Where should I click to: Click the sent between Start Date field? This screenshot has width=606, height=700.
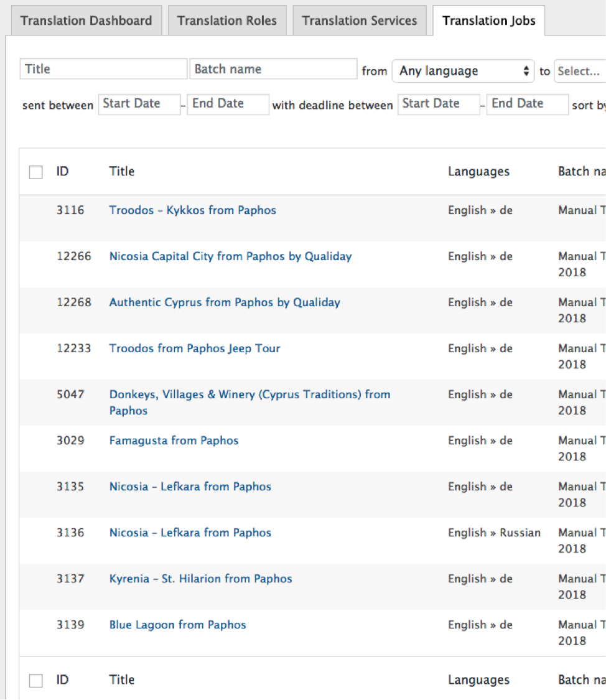(x=139, y=104)
